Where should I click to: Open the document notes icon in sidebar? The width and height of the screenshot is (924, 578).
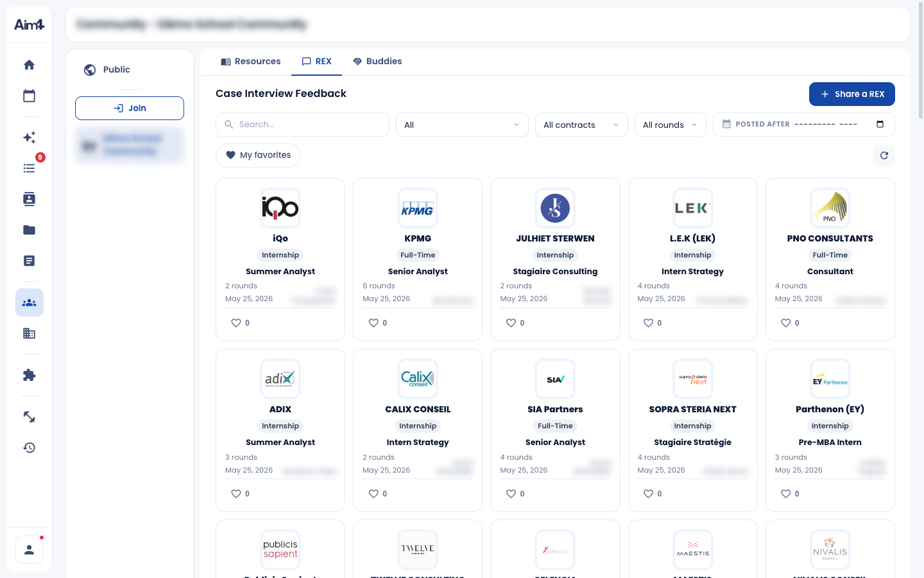click(x=29, y=261)
